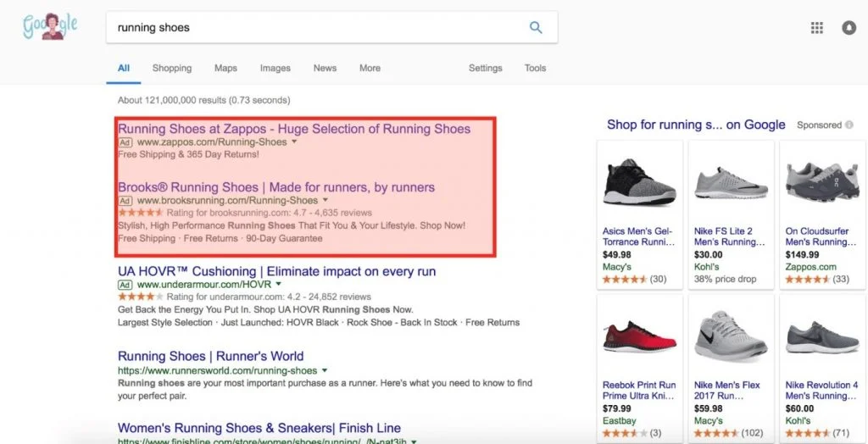Image resolution: width=868 pixels, height=444 pixels.
Task: Switch to the News tab
Action: tap(325, 68)
